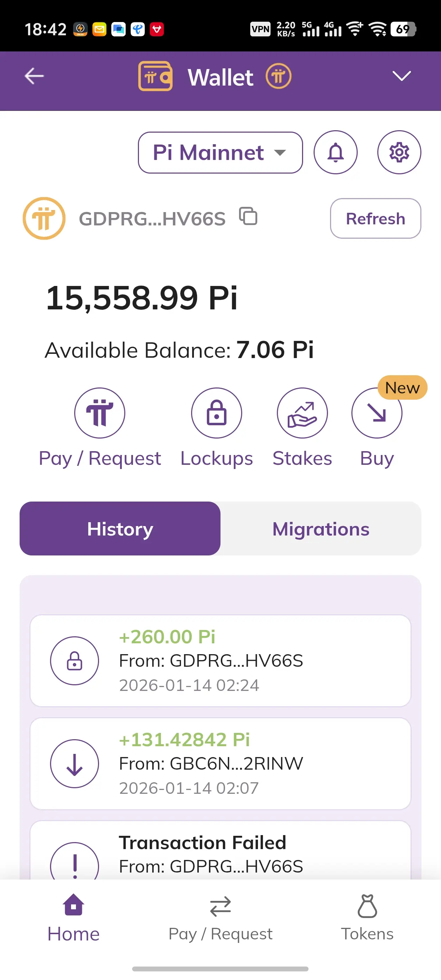Image resolution: width=441 pixels, height=980 pixels.
Task: Tap the back arrow in header
Action: (x=34, y=76)
